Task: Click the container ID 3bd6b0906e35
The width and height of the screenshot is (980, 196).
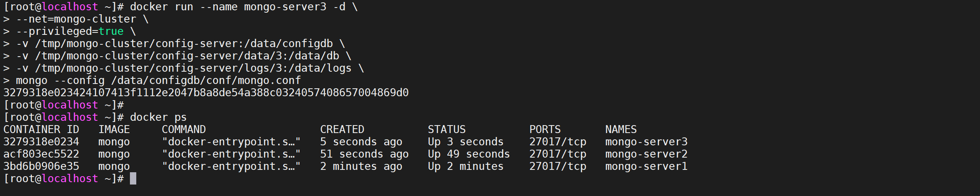Action: tap(41, 166)
